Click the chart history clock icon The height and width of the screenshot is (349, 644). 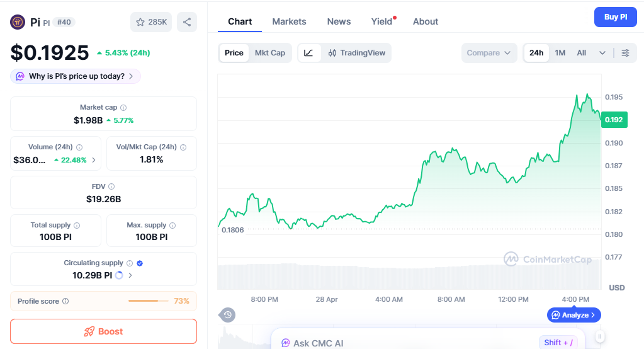227,315
